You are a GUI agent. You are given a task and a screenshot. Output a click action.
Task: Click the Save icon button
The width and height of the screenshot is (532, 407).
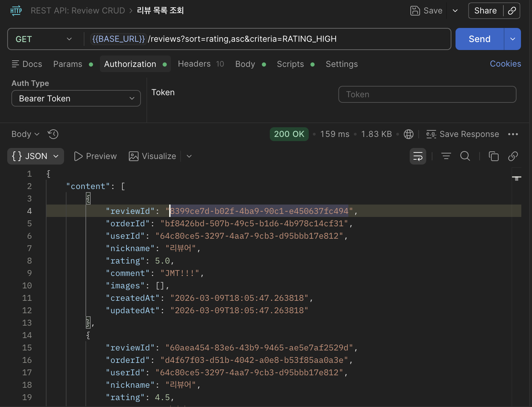pyautogui.click(x=426, y=11)
